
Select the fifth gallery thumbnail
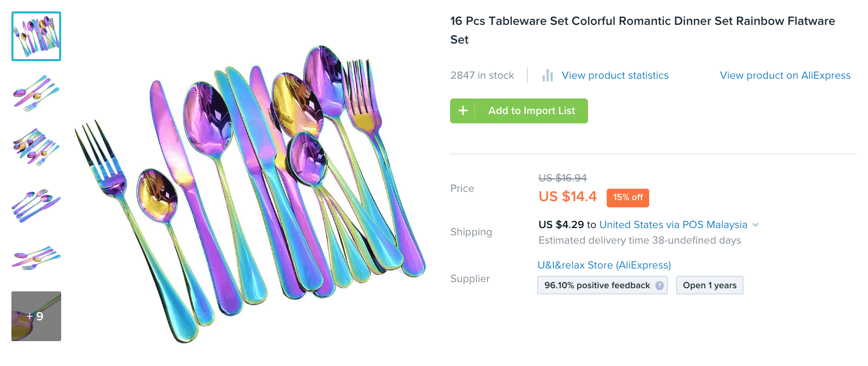[x=36, y=258]
